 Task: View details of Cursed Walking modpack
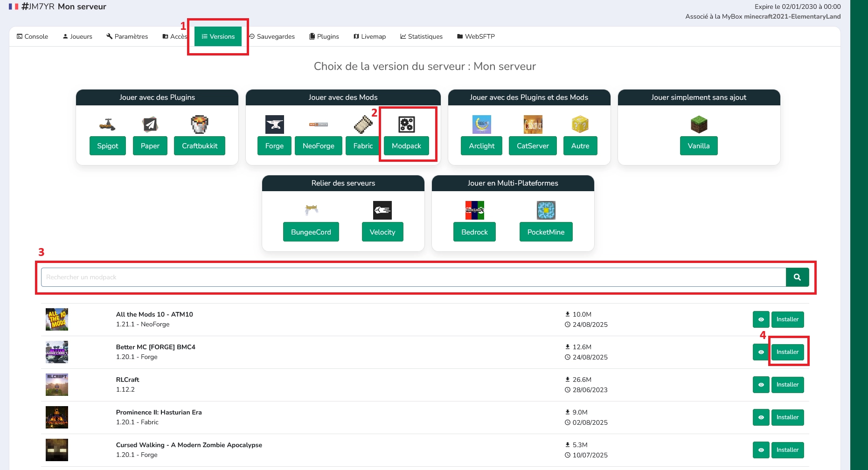tap(761, 450)
